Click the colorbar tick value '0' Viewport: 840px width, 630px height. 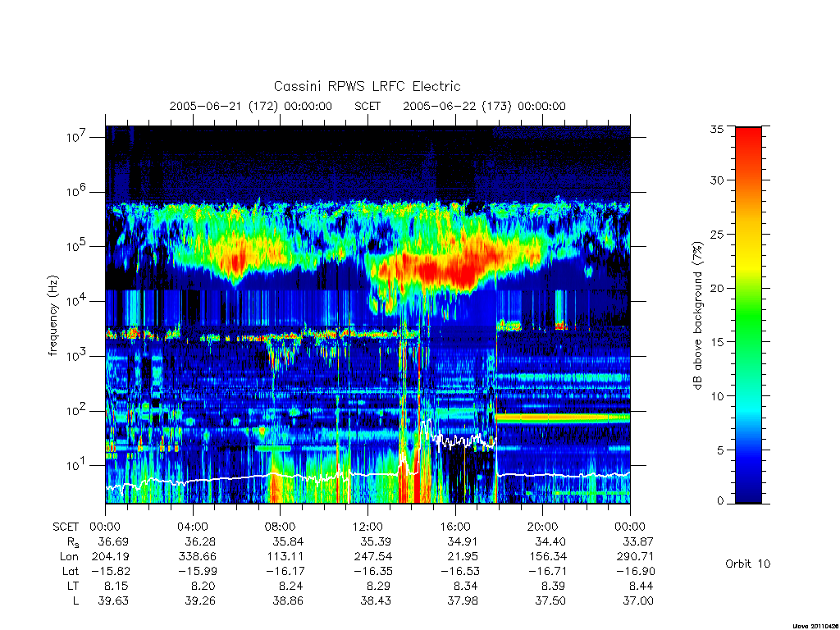pos(720,501)
